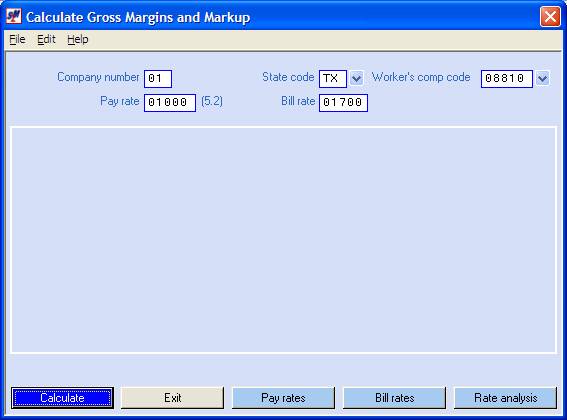Click the window title bar text

point(138,17)
